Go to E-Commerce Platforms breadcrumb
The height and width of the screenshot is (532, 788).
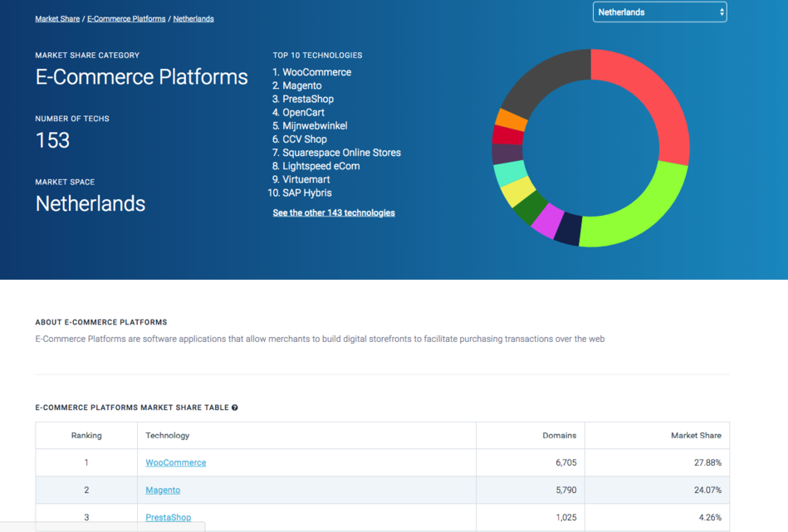pyautogui.click(x=126, y=18)
